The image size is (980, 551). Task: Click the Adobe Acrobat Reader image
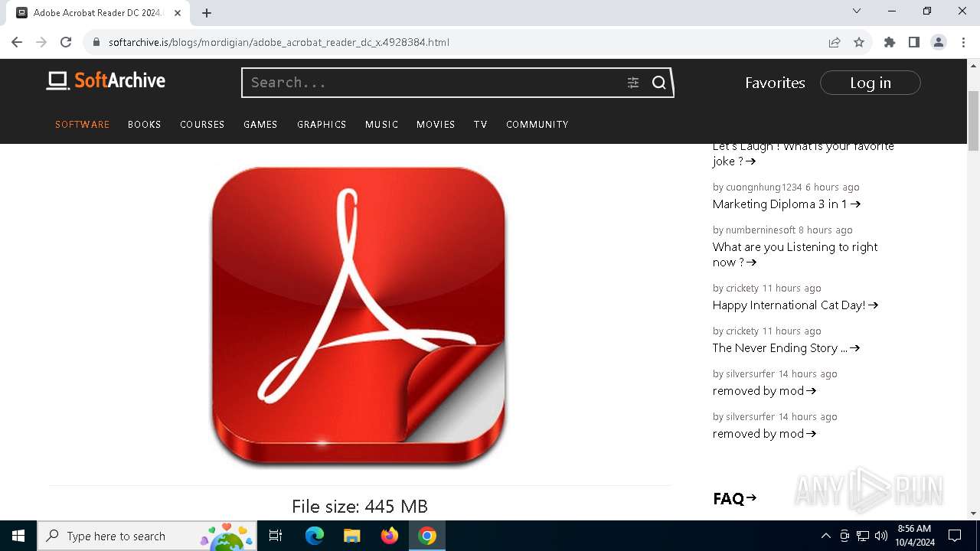(x=358, y=316)
